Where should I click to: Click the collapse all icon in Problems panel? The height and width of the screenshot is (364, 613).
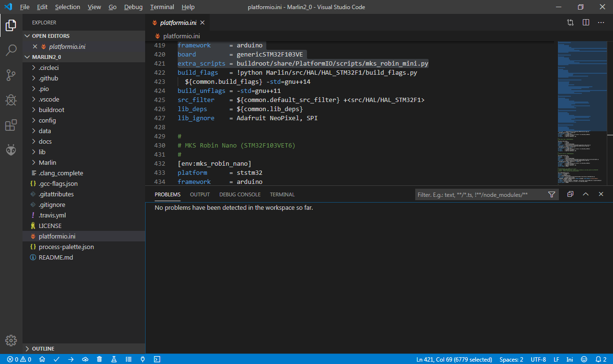coord(570,194)
